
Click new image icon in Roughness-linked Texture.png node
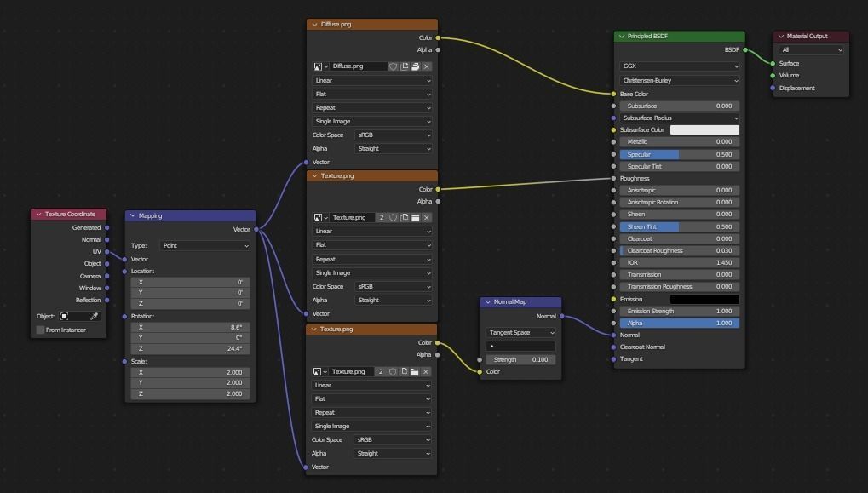(x=405, y=218)
